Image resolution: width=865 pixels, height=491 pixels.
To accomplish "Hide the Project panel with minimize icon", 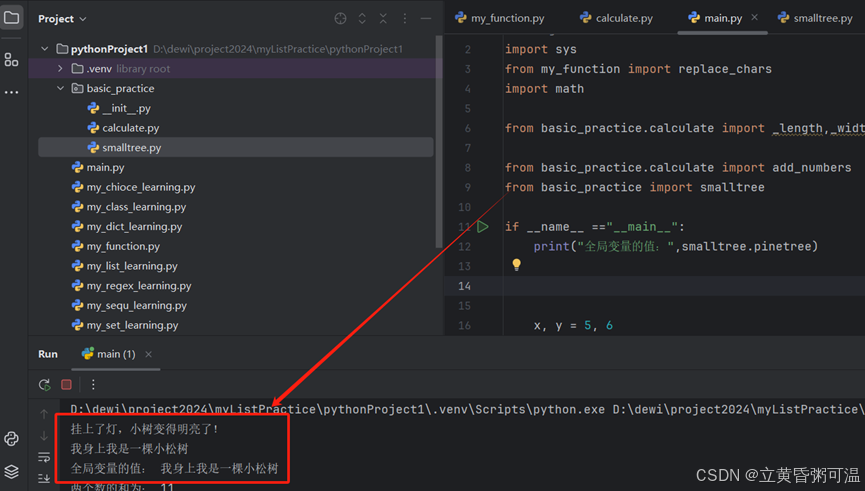I will point(426,18).
